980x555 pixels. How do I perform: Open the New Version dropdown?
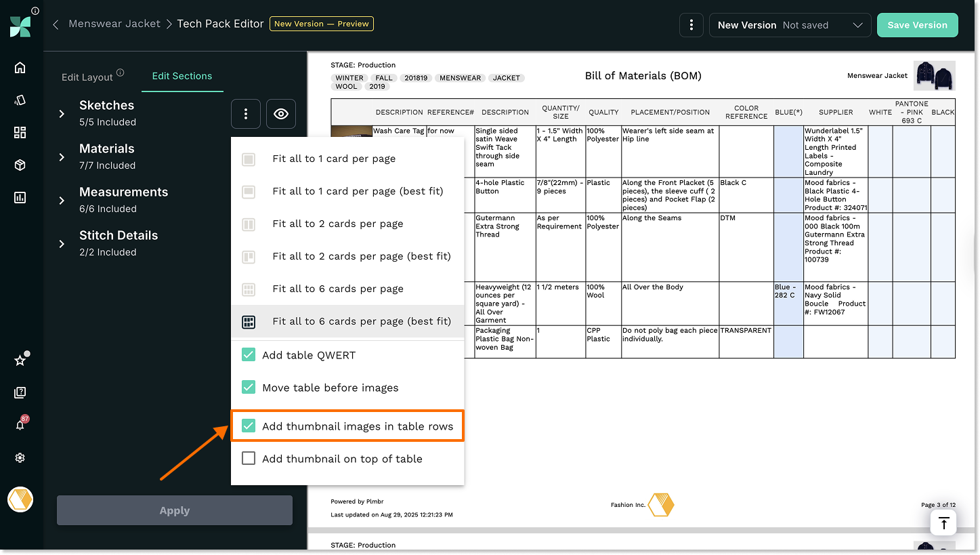[x=790, y=25]
